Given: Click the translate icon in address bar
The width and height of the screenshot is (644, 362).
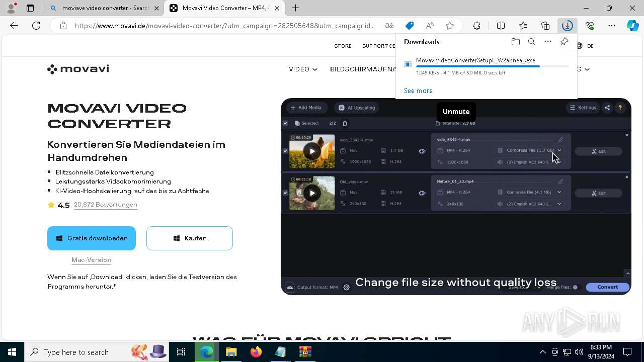Looking at the screenshot, I should coord(389,26).
